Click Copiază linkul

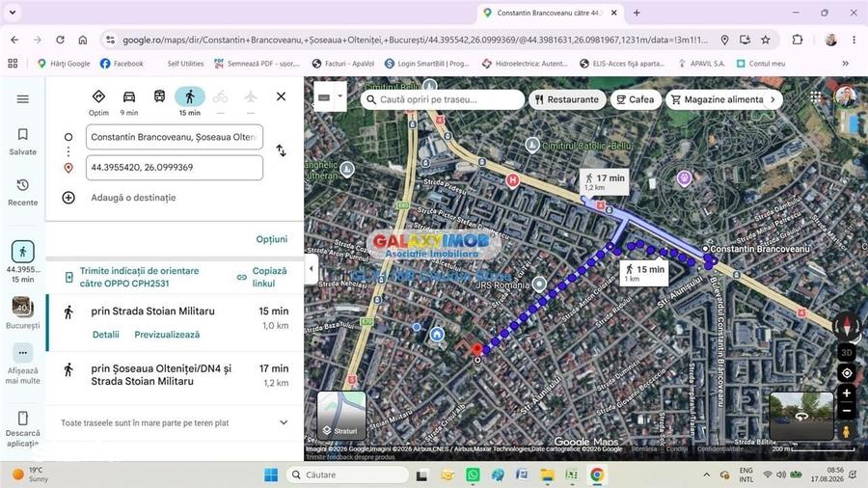262,277
